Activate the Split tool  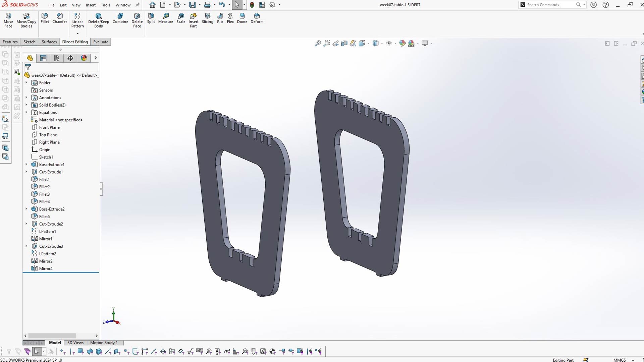pos(151,18)
